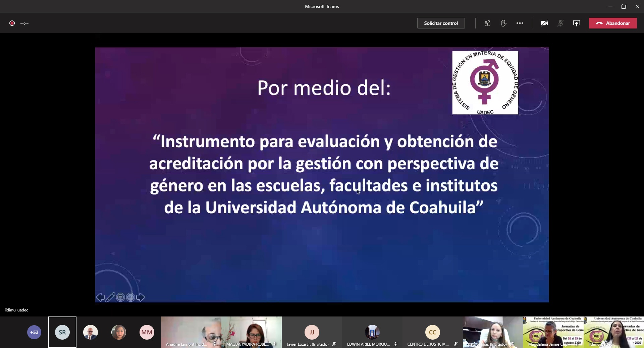
Task: Unmute the microphone
Action: [x=560, y=23]
